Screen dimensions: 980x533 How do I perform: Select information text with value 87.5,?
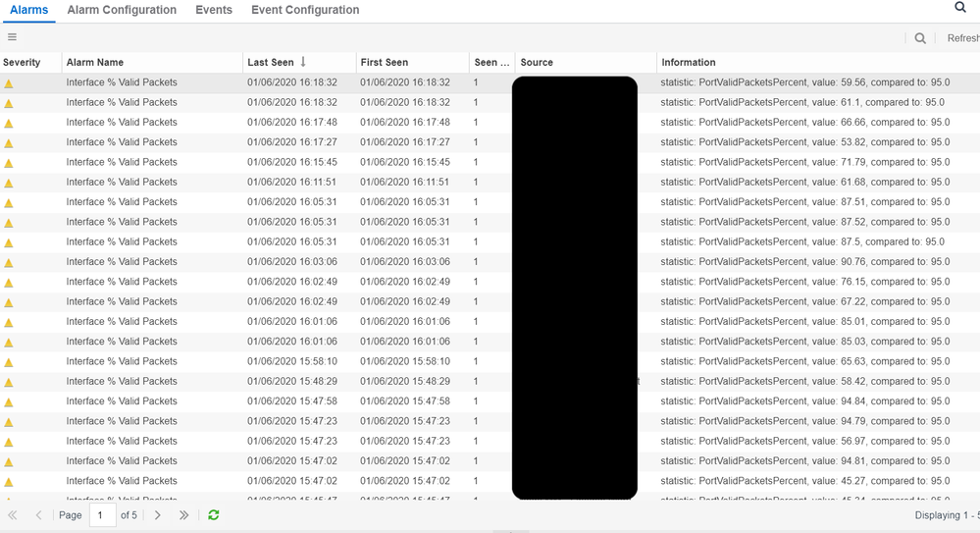pyautogui.click(x=802, y=242)
